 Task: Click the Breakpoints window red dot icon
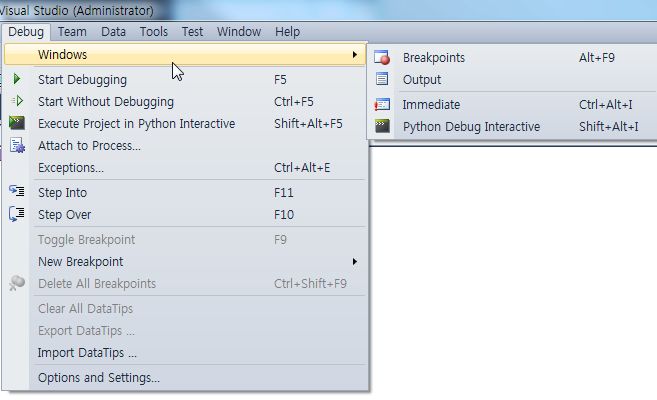(x=382, y=57)
